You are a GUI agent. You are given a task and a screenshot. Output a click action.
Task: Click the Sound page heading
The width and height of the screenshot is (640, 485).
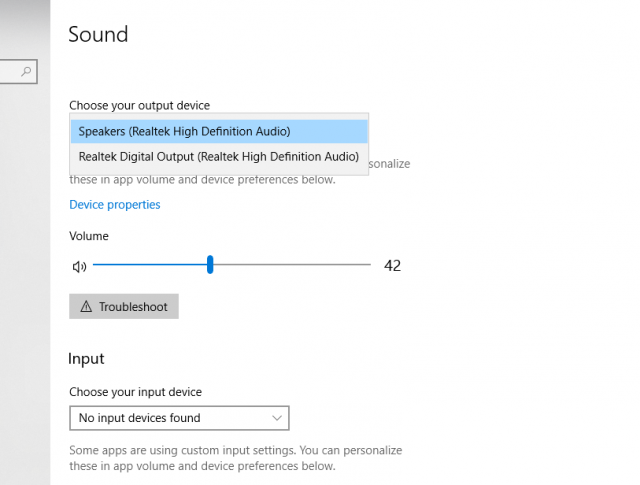coord(98,35)
